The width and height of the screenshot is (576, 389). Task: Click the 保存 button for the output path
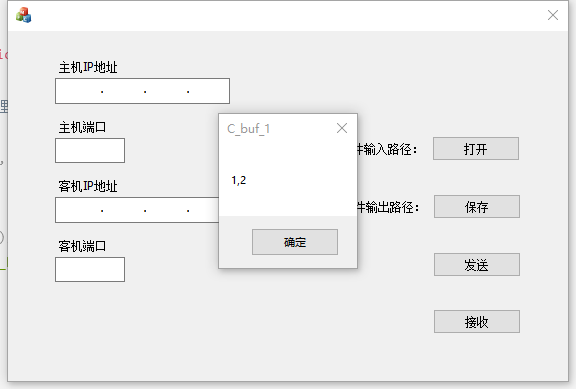point(476,207)
